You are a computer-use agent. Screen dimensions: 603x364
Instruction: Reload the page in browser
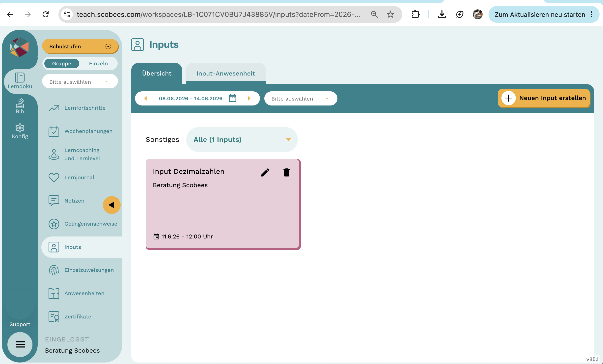46,14
